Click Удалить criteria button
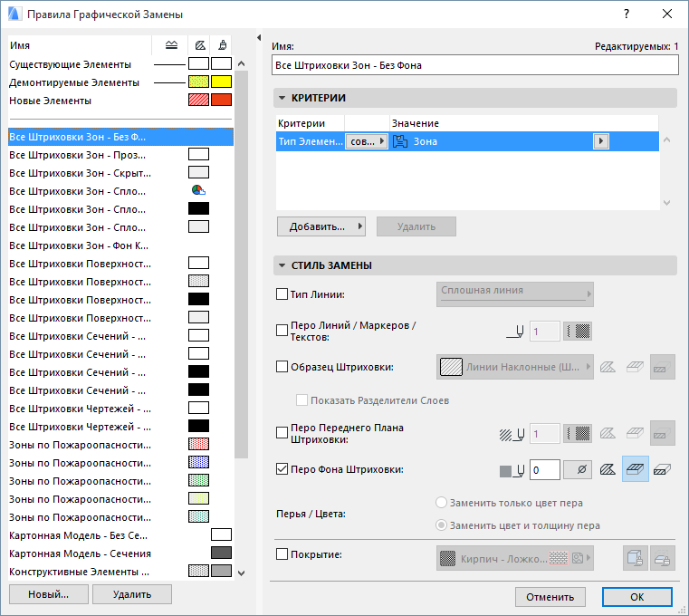 coord(416,226)
